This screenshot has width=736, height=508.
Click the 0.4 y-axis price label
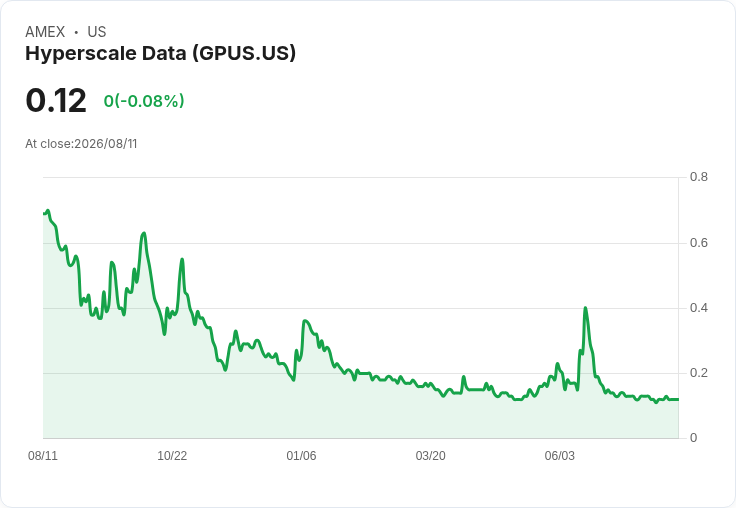click(698, 308)
